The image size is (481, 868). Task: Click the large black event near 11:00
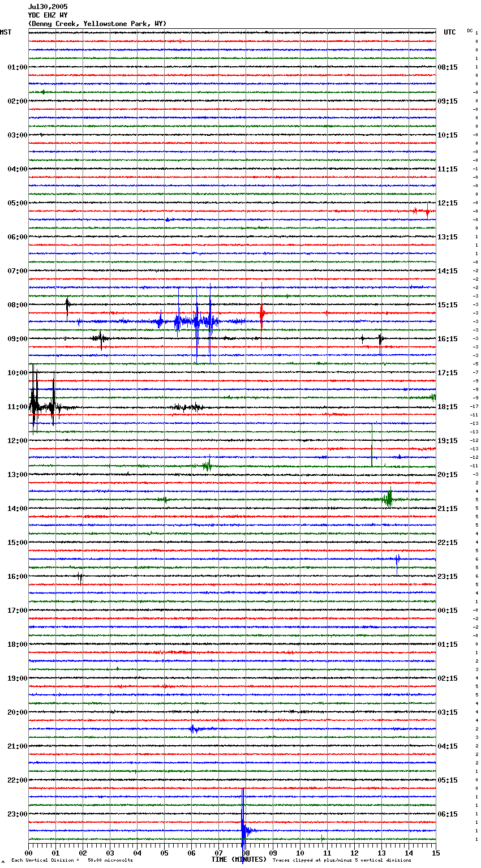[35, 403]
